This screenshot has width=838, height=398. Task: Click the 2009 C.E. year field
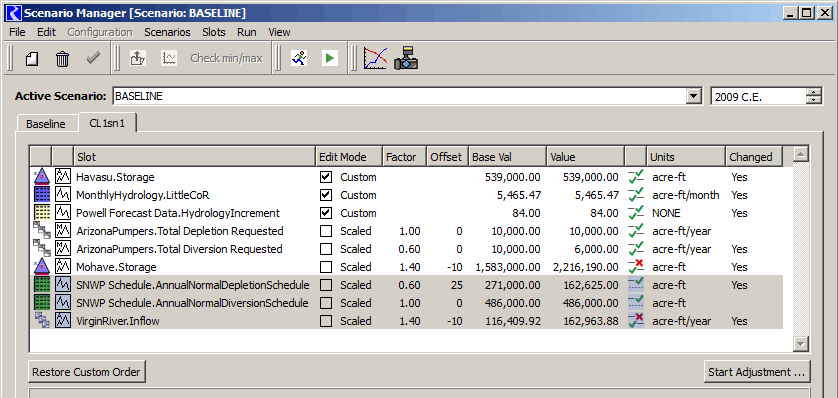click(x=758, y=97)
